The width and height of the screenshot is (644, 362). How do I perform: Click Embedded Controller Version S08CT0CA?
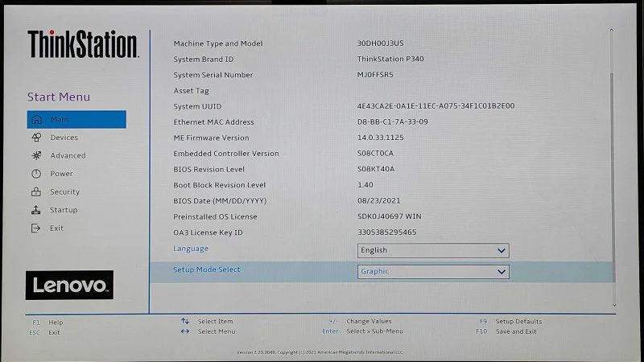point(375,153)
